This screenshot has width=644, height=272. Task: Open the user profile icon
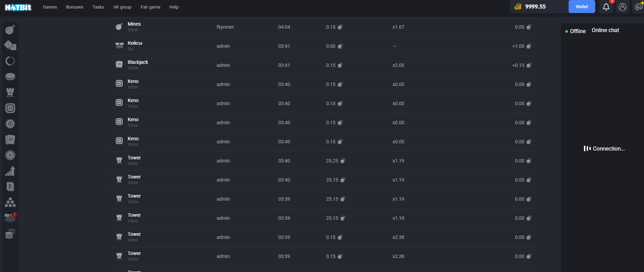coord(622,7)
